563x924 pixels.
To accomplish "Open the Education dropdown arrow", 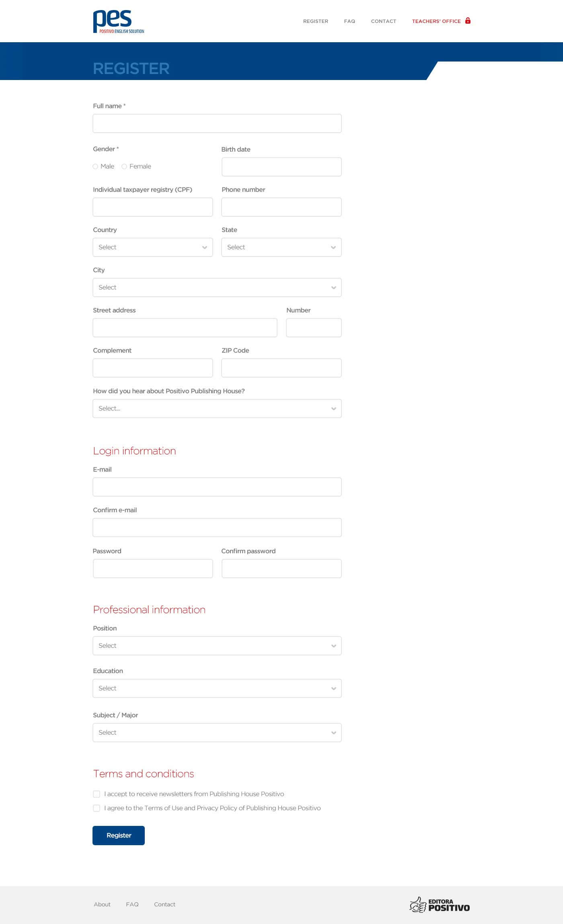I will pyautogui.click(x=333, y=688).
